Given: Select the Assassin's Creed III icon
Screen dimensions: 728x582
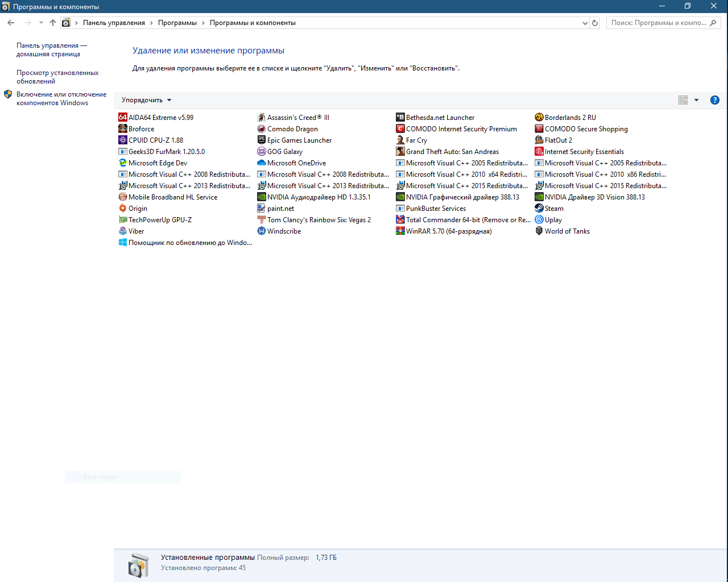Looking at the screenshot, I should [x=262, y=118].
